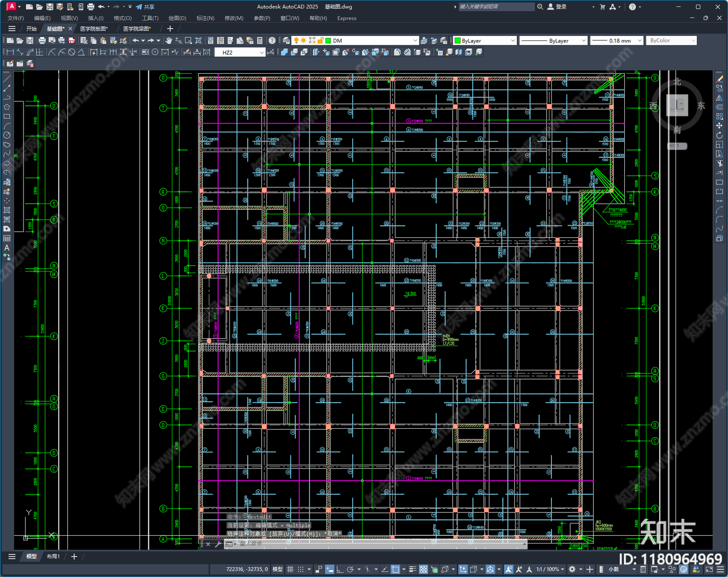
Task: Toggle the DM layer lock padlock
Action: pos(320,40)
